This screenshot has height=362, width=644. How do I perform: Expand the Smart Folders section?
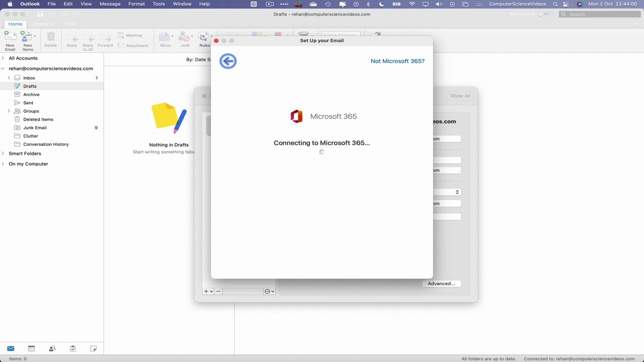pyautogui.click(x=3, y=153)
